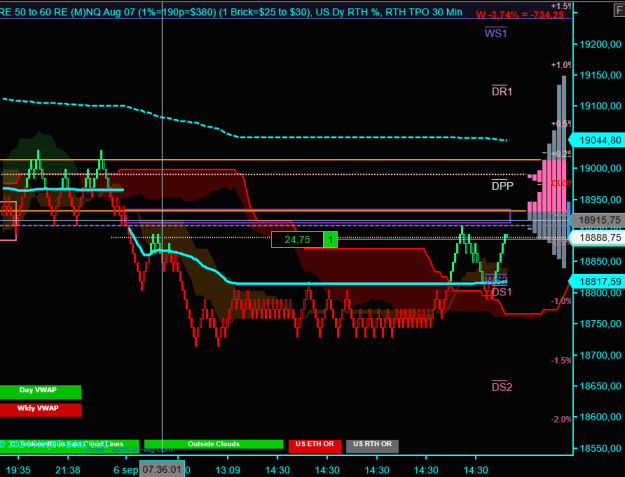Click the W -3,74% = -734,25 readout
Image resolution: width=625 pixels, height=477 pixels.
[520, 15]
